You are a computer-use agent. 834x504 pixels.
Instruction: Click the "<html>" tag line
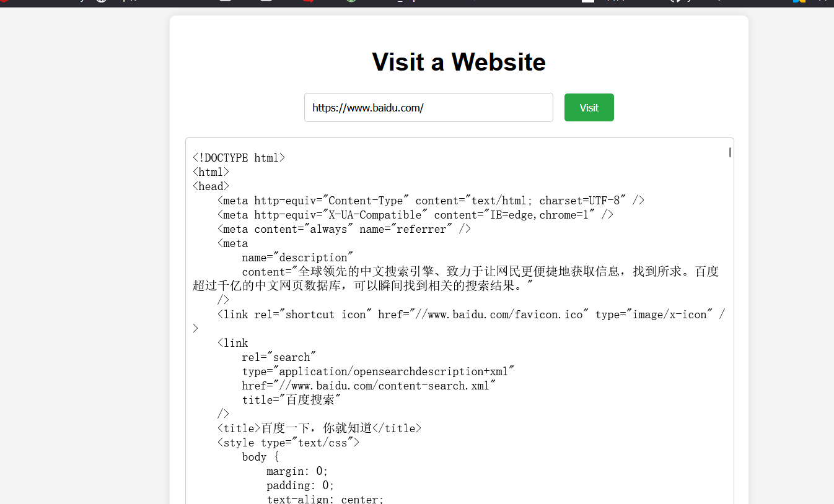tap(211, 172)
